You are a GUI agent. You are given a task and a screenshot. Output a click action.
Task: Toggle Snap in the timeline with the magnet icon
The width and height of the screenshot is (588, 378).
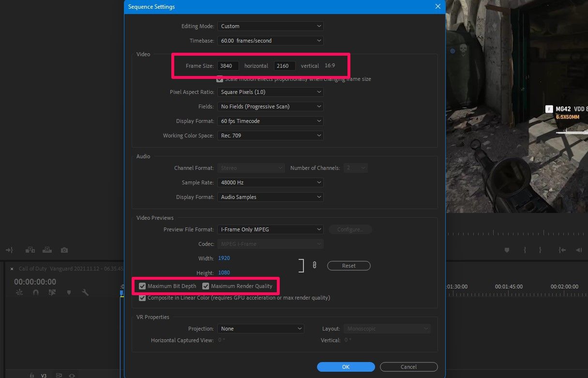point(35,292)
